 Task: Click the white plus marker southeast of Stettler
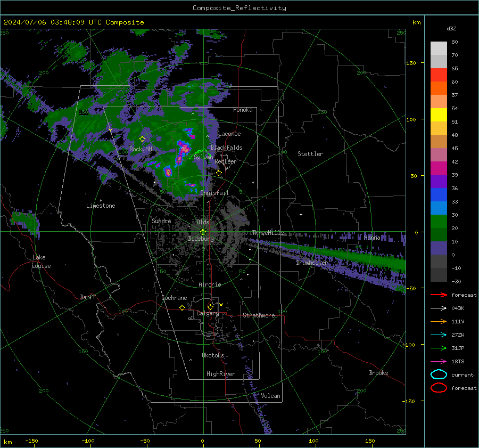(x=301, y=214)
